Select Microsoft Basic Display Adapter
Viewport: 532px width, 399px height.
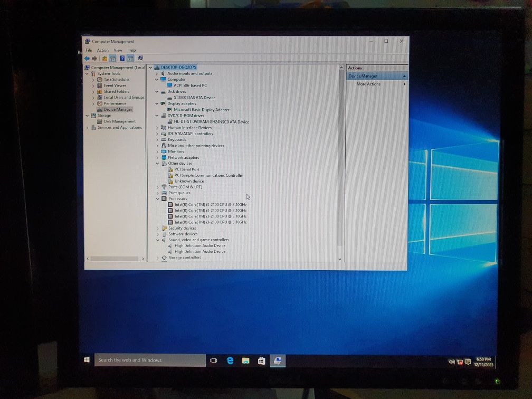[202, 110]
